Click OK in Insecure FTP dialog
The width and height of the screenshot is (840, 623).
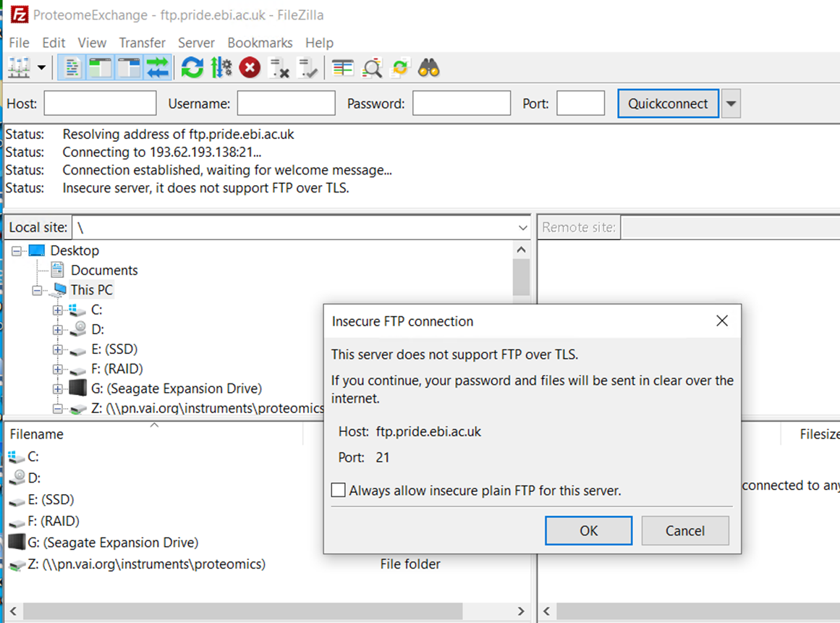point(589,530)
